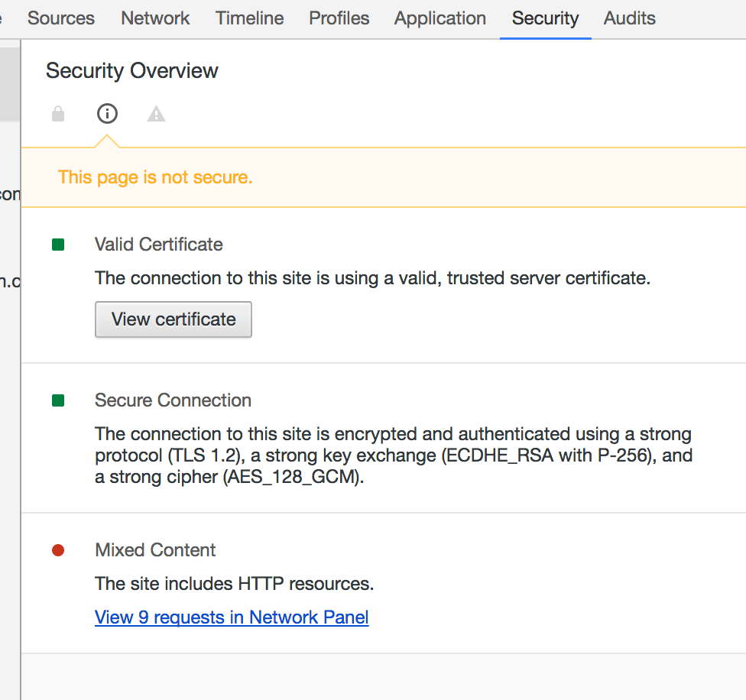
Task: Select the Profiles tab
Action: pos(339,18)
